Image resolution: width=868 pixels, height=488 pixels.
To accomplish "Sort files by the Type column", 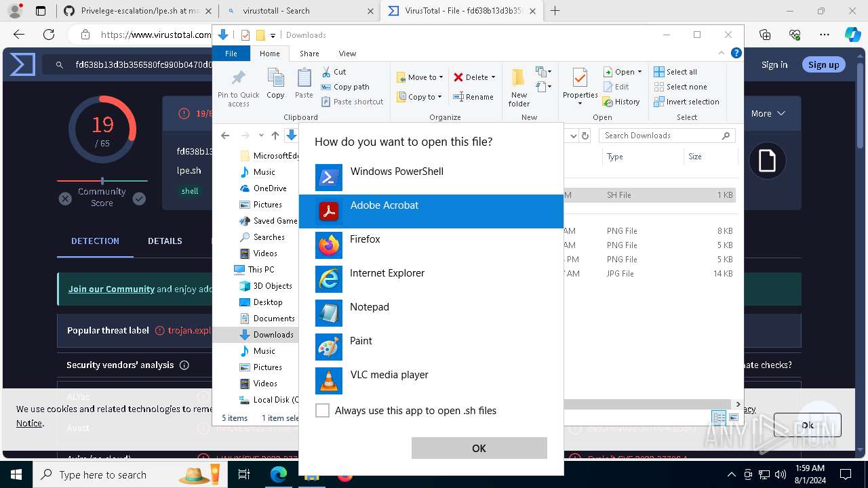I will point(642,157).
